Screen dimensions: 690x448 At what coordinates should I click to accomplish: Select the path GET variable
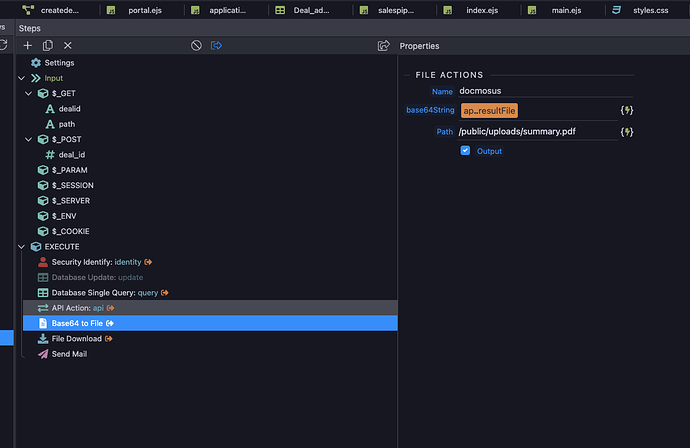67,124
